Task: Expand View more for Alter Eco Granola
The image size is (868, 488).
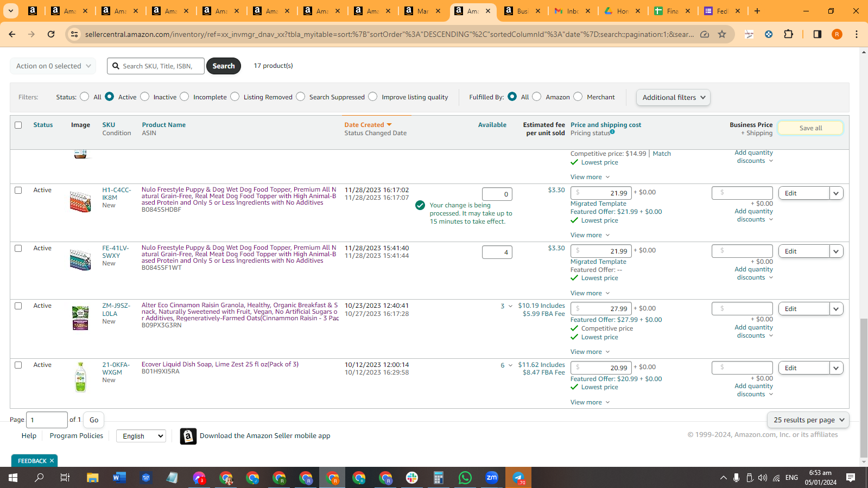Action: tap(590, 352)
